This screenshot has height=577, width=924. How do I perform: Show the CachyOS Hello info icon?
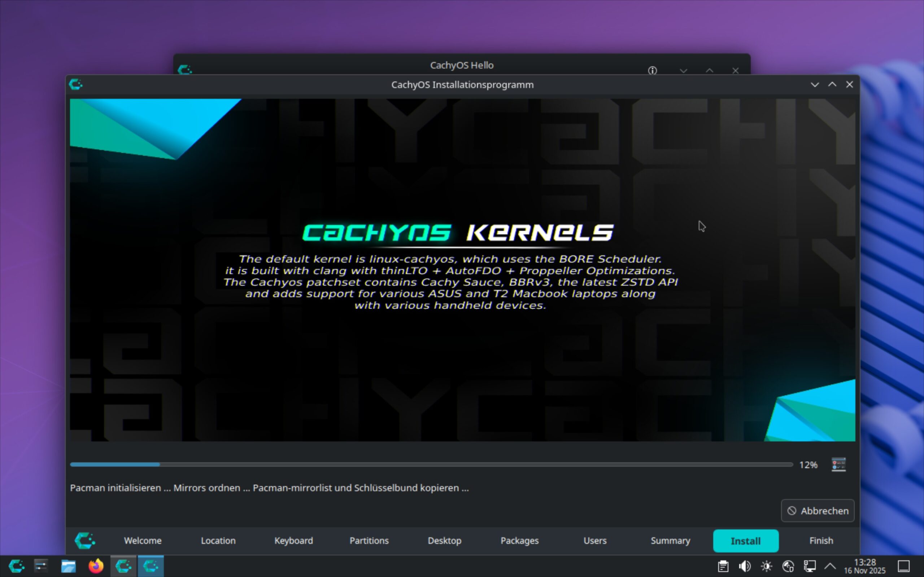point(652,71)
